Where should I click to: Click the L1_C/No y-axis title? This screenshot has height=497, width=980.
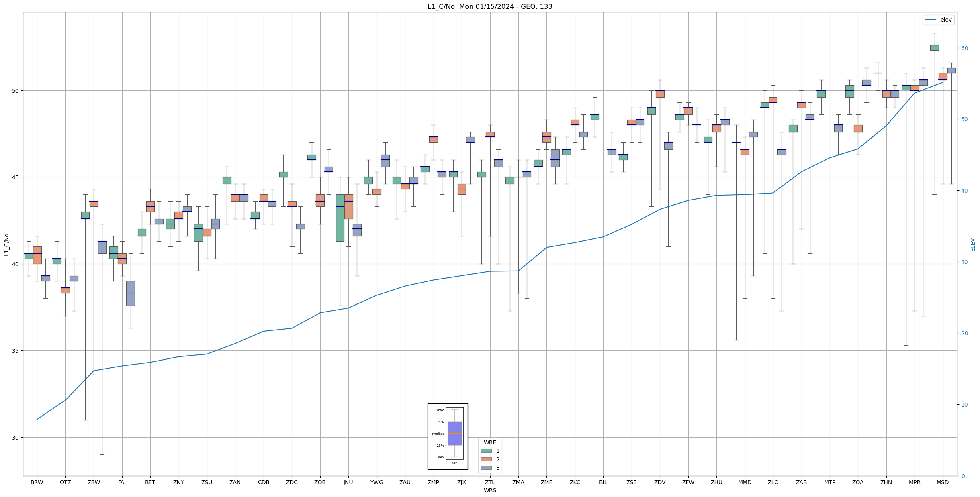click(6, 244)
